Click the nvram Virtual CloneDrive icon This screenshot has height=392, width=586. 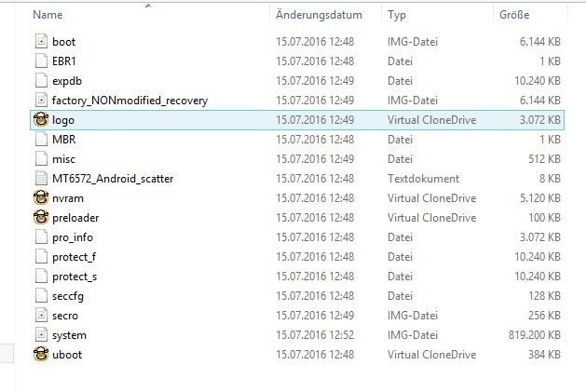[41, 197]
